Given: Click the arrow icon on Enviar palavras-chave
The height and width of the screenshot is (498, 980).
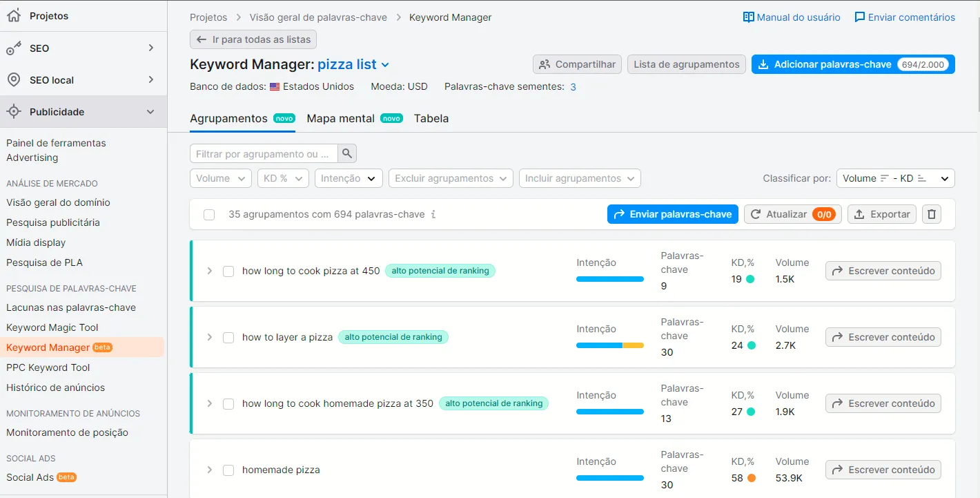Looking at the screenshot, I should click(619, 214).
